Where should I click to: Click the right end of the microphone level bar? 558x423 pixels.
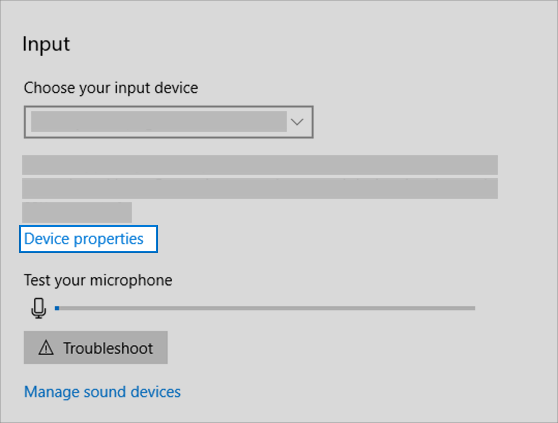click(473, 308)
